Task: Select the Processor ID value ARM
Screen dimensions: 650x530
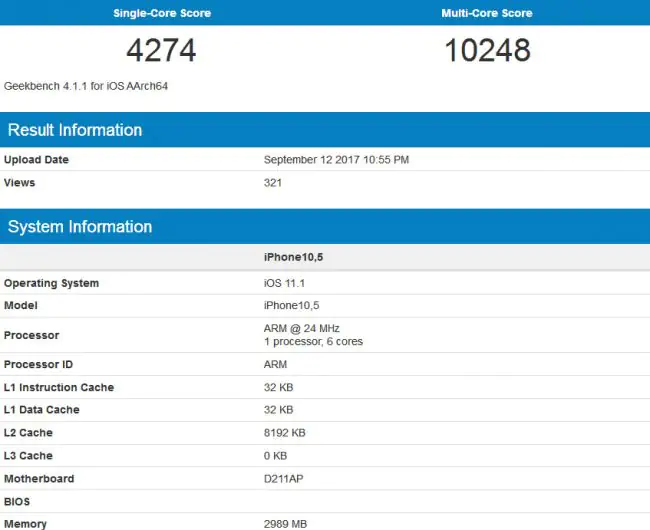Action: coord(275,364)
